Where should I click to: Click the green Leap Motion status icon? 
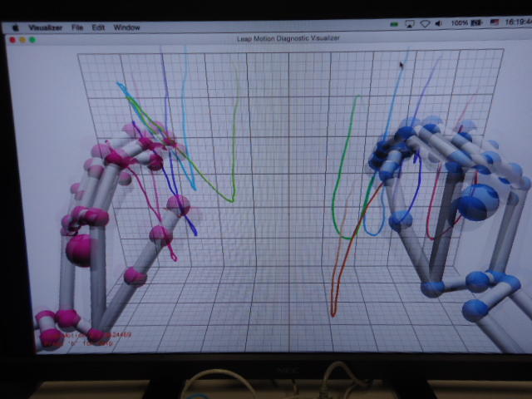coord(394,24)
